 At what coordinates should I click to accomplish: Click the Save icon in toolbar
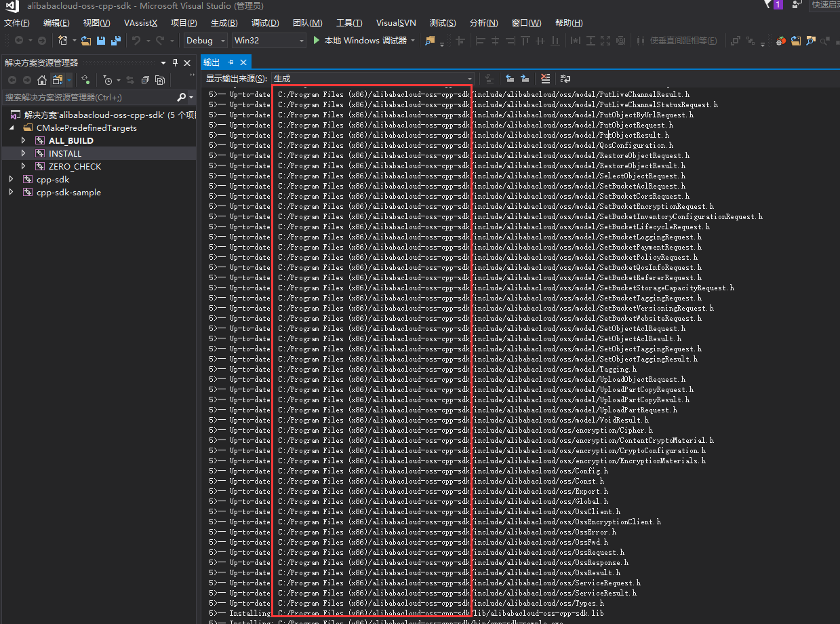101,41
